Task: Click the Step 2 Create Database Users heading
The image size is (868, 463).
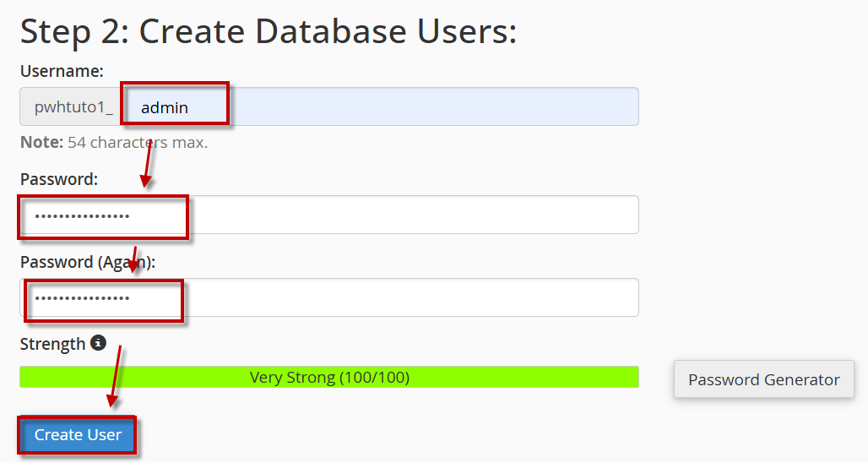Action: (x=268, y=32)
